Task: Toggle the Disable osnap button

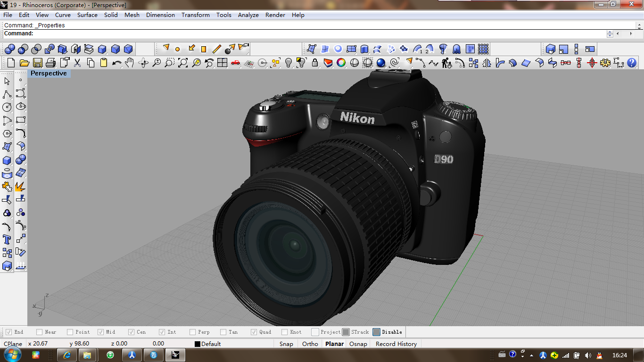Action: (x=377, y=332)
